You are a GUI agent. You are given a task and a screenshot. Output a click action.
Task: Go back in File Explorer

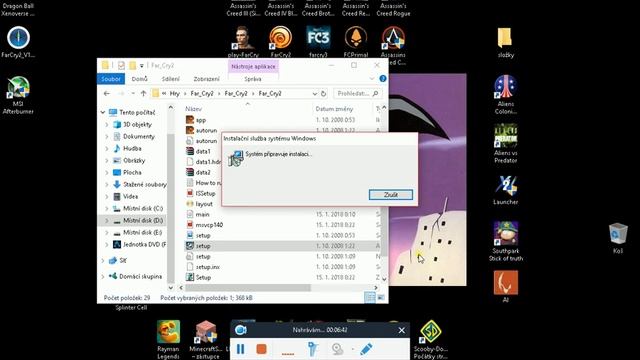[x=107, y=93]
